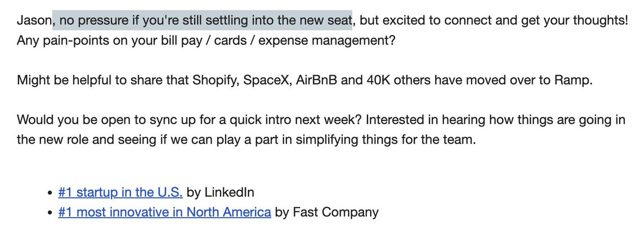This screenshot has height=238, width=644.
Task: Click the bullet before '#1 most innovative' item
Action: click(x=50, y=213)
